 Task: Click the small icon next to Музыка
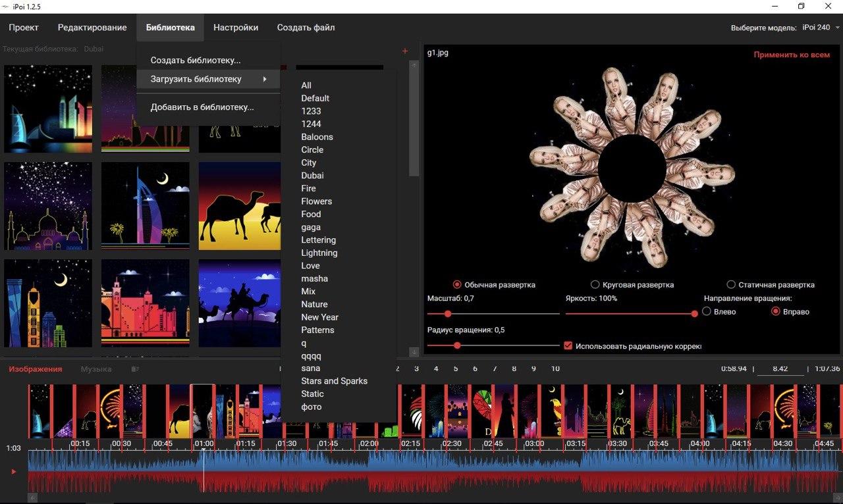[135, 369]
